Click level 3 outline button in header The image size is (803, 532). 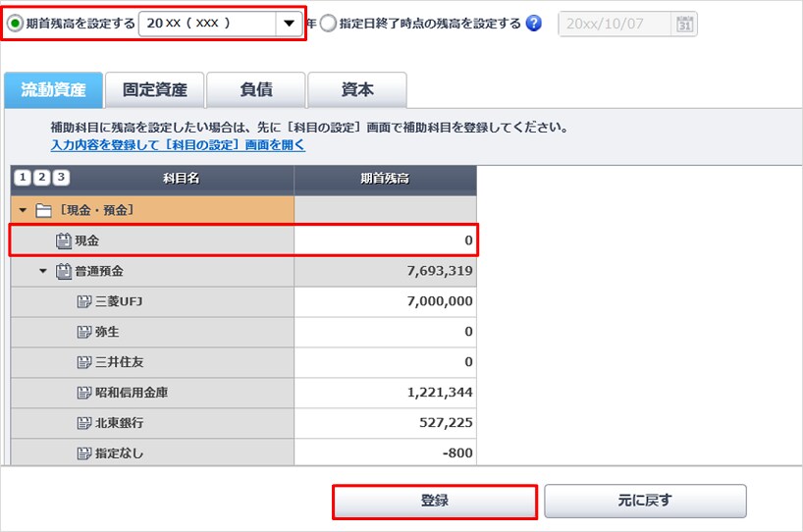coord(61,178)
